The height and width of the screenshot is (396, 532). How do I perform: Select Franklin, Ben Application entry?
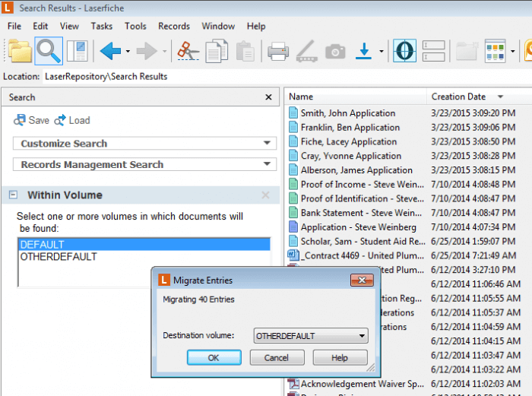[350, 127]
